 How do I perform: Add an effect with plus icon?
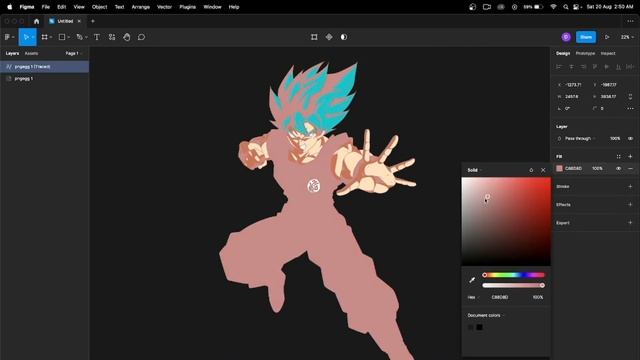pyautogui.click(x=630, y=204)
